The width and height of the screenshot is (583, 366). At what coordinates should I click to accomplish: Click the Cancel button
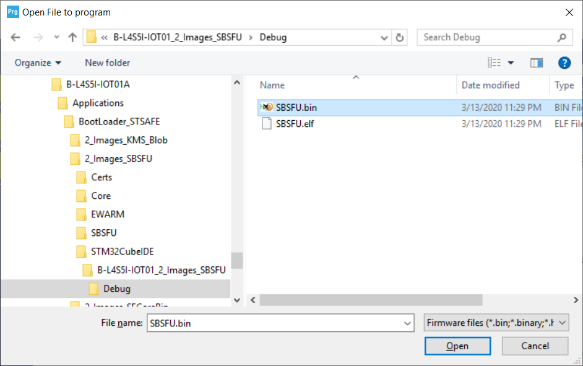[535, 346]
